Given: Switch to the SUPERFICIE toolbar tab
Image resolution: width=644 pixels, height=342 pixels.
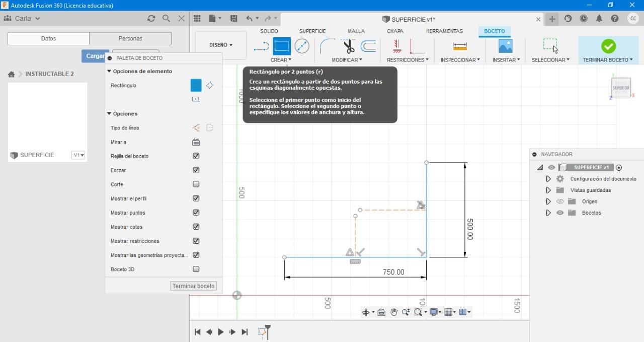Looking at the screenshot, I should [312, 31].
